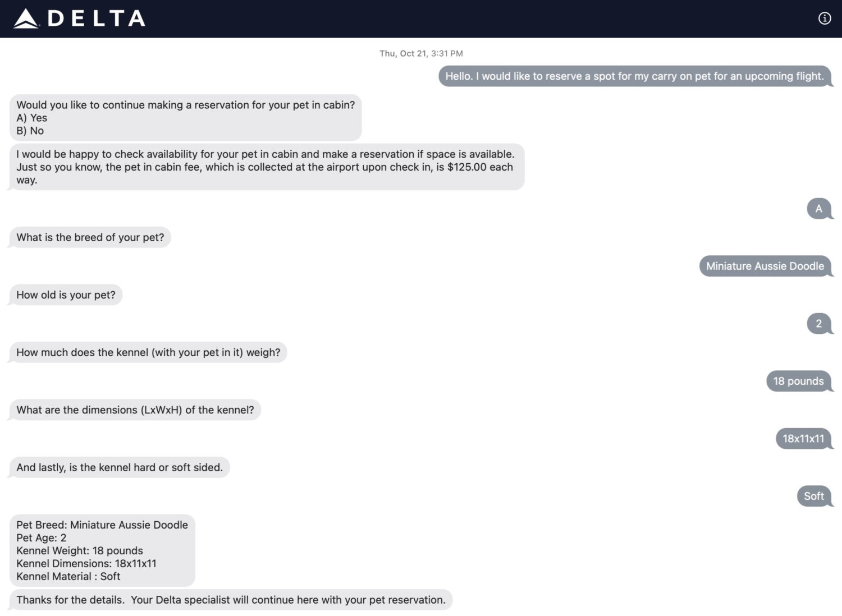Select the 'Miniature Aussie Doodle' reply bubble

point(766,266)
